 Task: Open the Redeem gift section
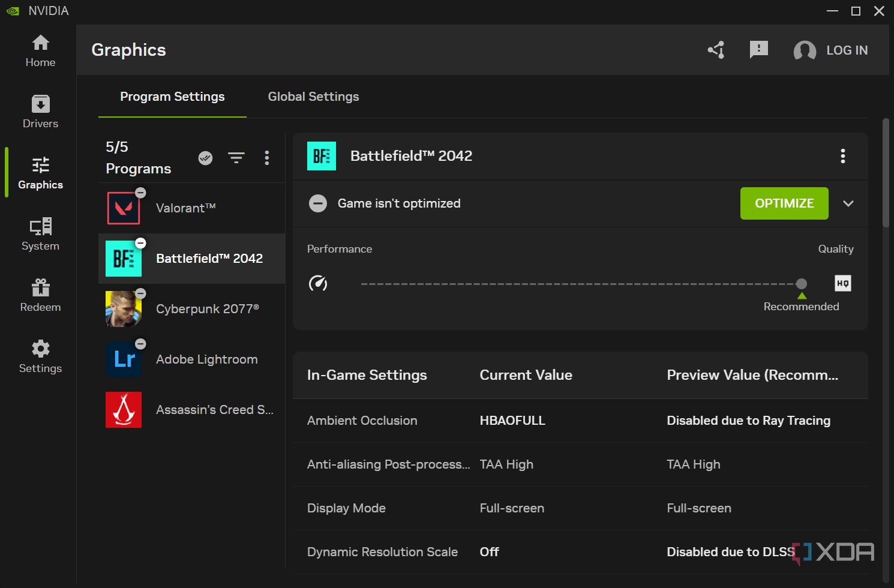coord(40,295)
